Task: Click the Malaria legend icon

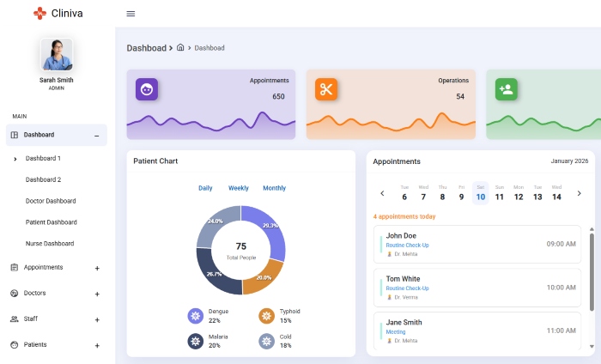Action: (x=196, y=342)
